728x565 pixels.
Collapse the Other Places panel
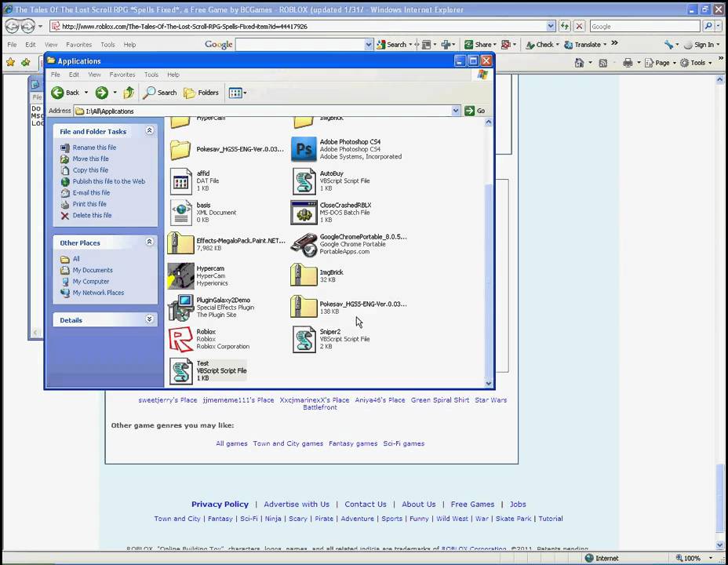click(x=150, y=242)
